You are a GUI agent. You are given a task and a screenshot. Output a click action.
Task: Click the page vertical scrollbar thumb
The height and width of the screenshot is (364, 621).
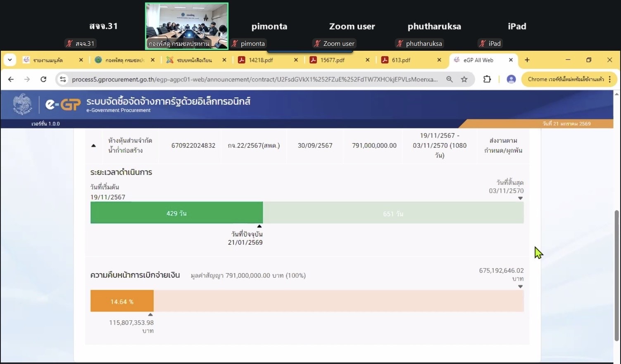coord(617,275)
